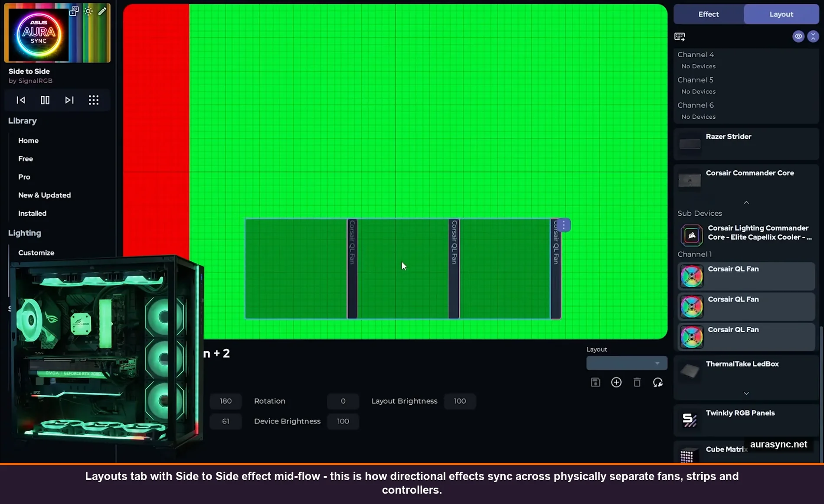The image size is (824, 504).
Task: Click New & Updated in the Library list
Action: pyautogui.click(x=45, y=195)
